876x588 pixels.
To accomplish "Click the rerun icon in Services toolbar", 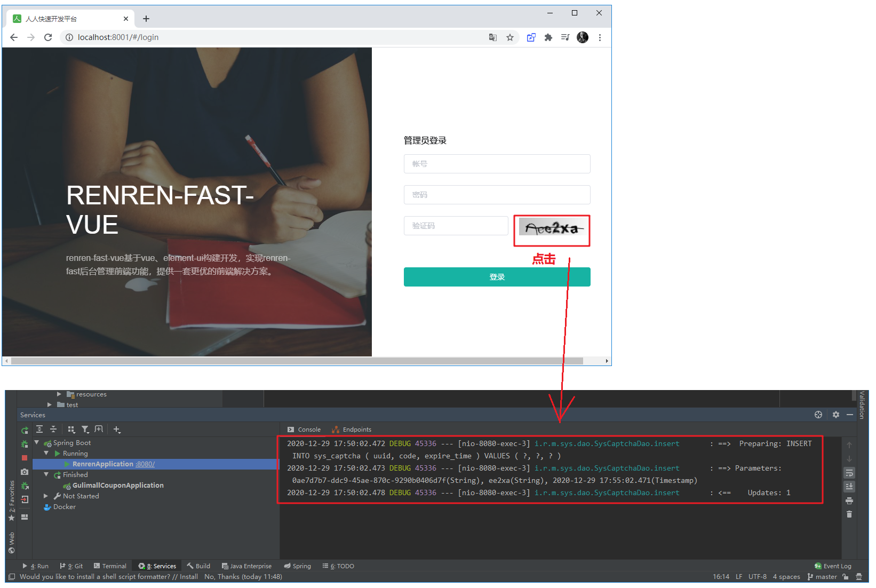I will (25, 430).
